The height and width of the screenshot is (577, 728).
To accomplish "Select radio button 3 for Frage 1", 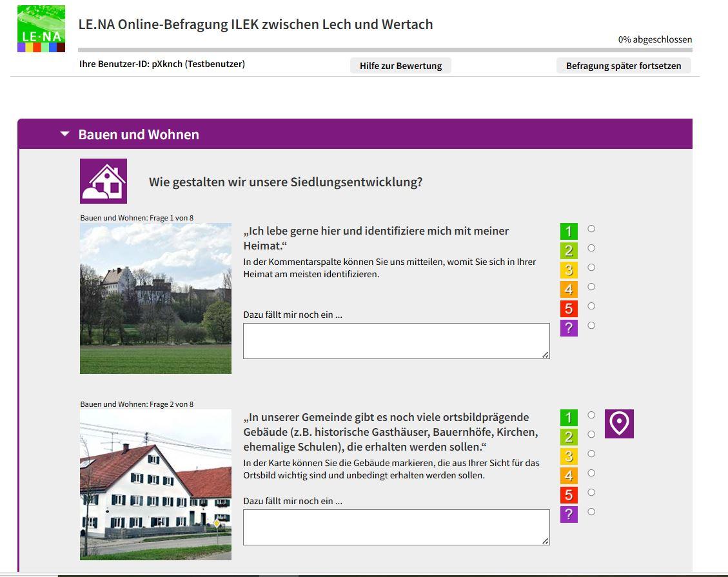I will click(x=591, y=268).
